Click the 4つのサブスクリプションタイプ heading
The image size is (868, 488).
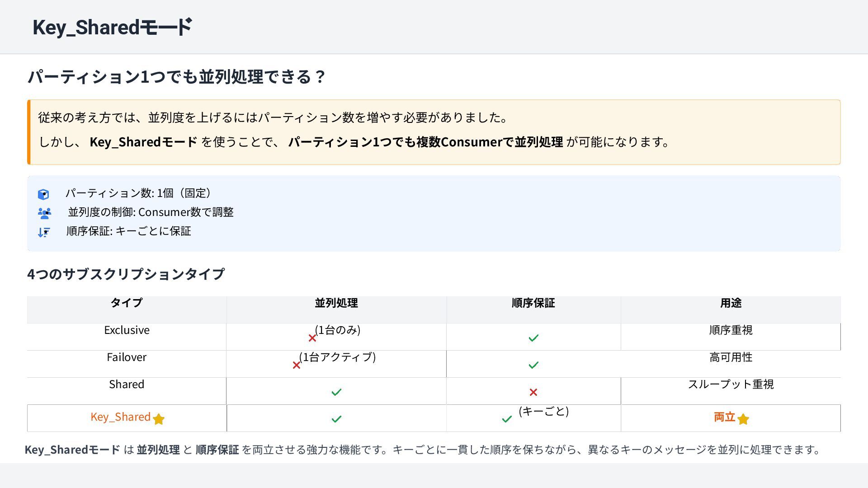pyautogui.click(x=126, y=274)
